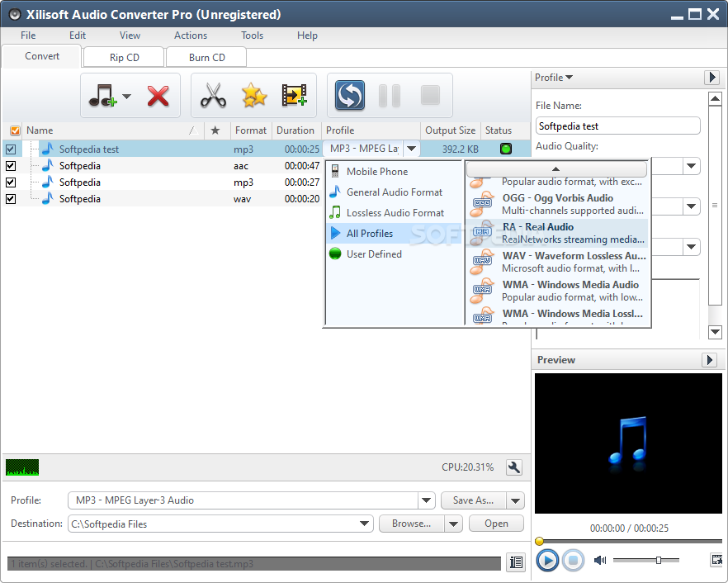Image resolution: width=728 pixels, height=583 pixels.
Task: Select All Profiles category
Action: [393, 233]
